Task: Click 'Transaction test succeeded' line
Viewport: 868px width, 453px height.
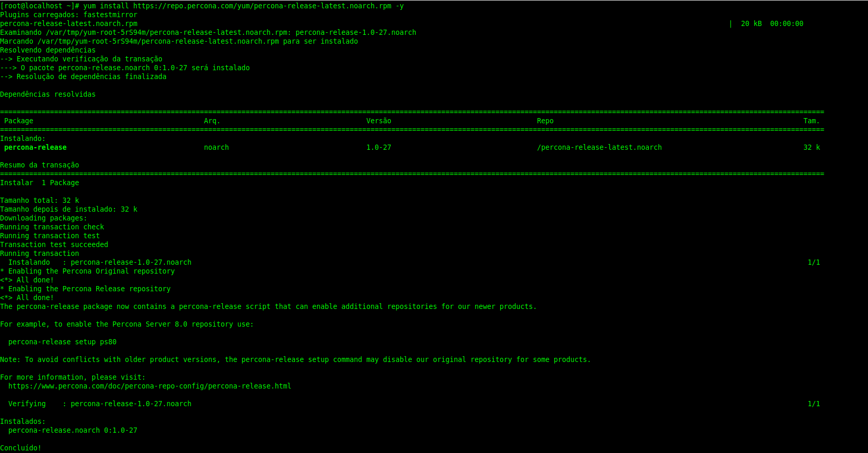Action: (x=54, y=244)
